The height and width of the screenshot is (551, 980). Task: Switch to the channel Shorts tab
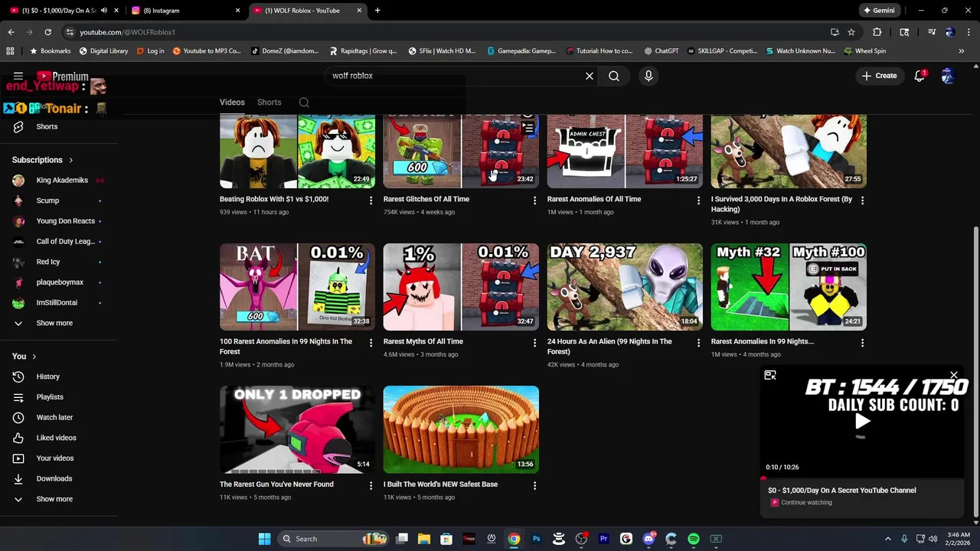point(269,103)
